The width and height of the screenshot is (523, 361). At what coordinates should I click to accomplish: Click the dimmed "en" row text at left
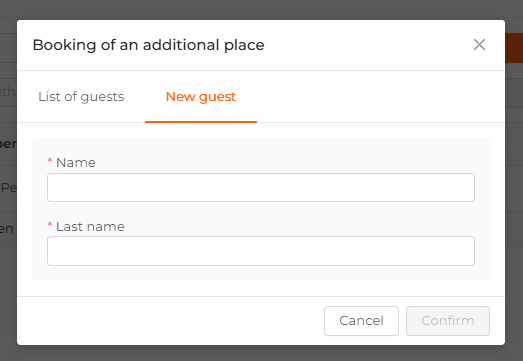[7, 229]
